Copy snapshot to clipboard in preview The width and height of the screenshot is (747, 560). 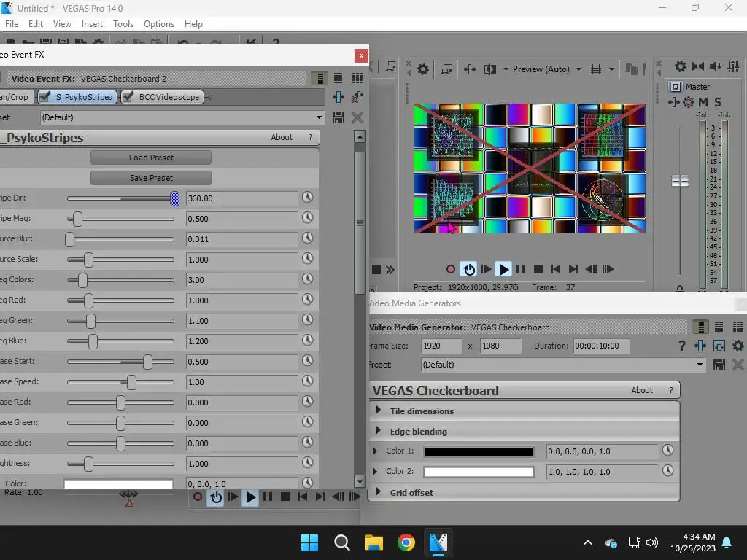click(x=632, y=69)
